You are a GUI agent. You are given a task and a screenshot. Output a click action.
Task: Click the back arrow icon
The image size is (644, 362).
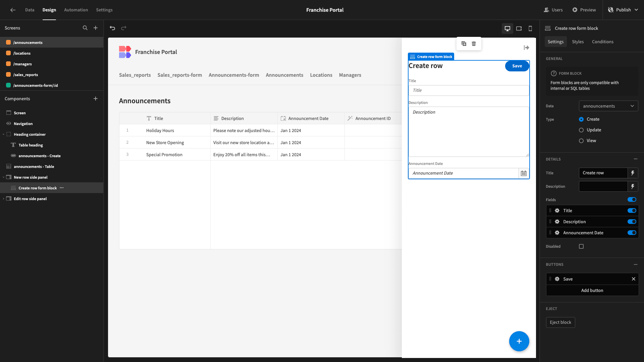coord(13,10)
